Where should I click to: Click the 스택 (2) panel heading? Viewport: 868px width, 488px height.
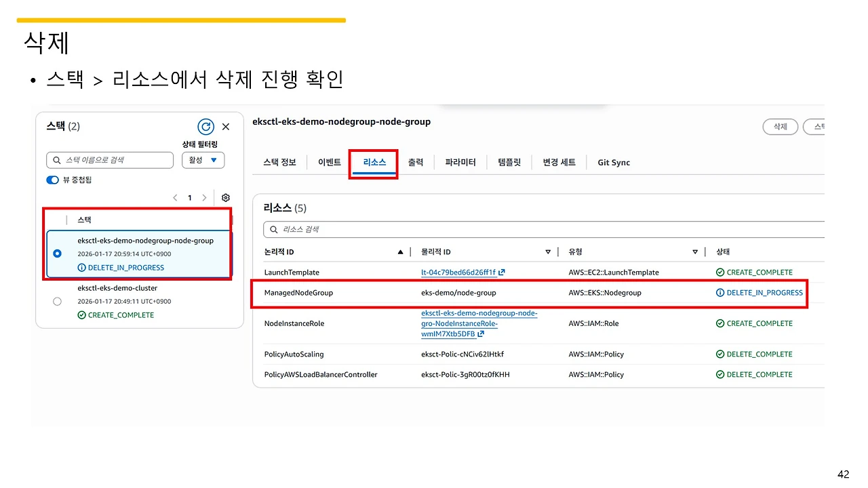click(63, 127)
